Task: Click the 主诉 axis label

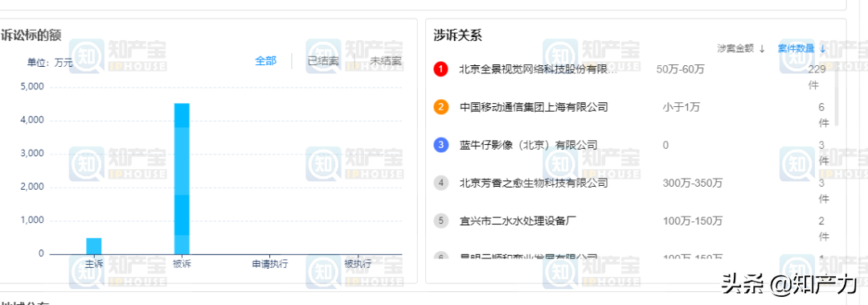Action: [x=94, y=264]
